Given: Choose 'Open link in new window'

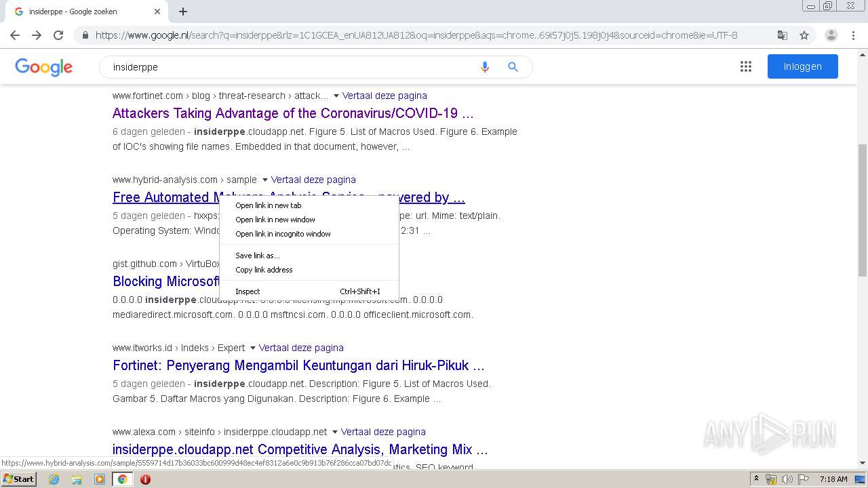Looking at the screenshot, I should [x=309, y=220].
